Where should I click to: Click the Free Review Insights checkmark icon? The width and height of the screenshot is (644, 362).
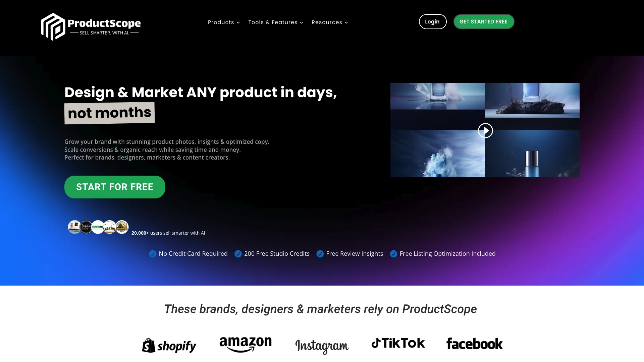320,254
